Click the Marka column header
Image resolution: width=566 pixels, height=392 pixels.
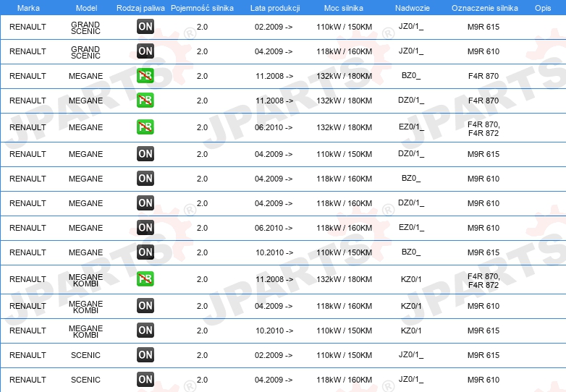(x=28, y=8)
